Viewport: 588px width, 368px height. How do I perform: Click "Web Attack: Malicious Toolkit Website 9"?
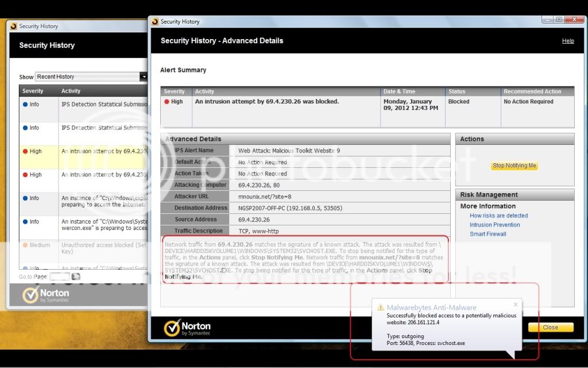(289, 151)
